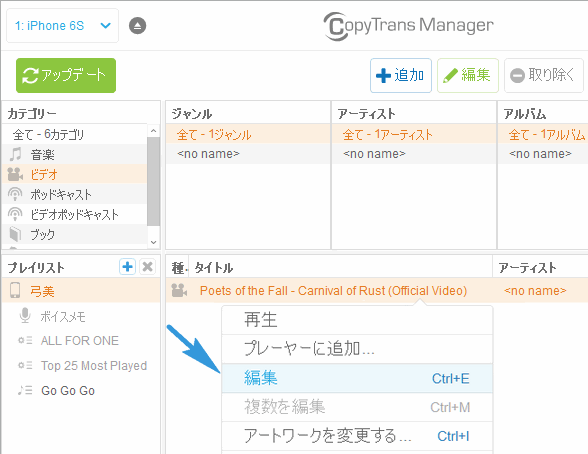The height and width of the screenshot is (454, 588).
Task: Click the playlist icon beside Go Go Go
Action: click(25, 390)
